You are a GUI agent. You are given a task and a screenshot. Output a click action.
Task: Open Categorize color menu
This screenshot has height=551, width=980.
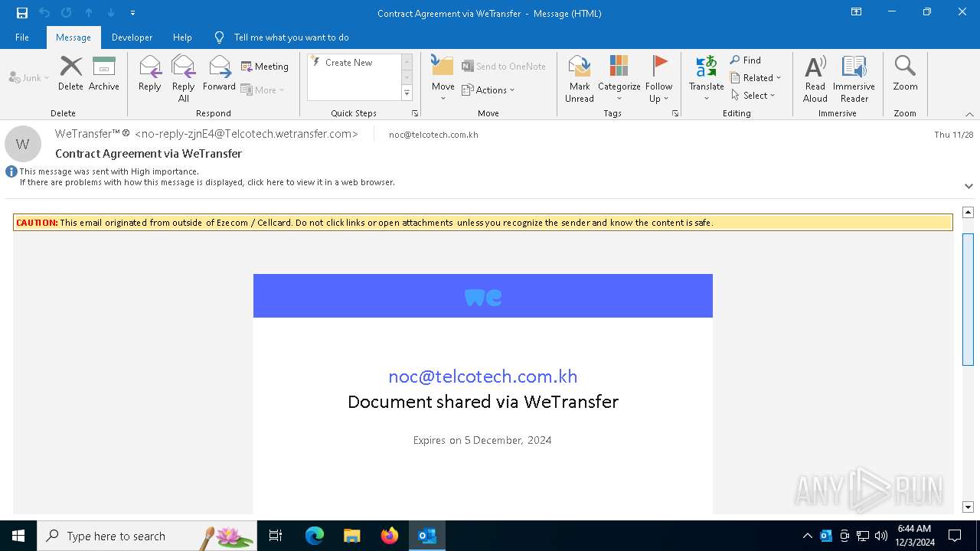(619, 79)
